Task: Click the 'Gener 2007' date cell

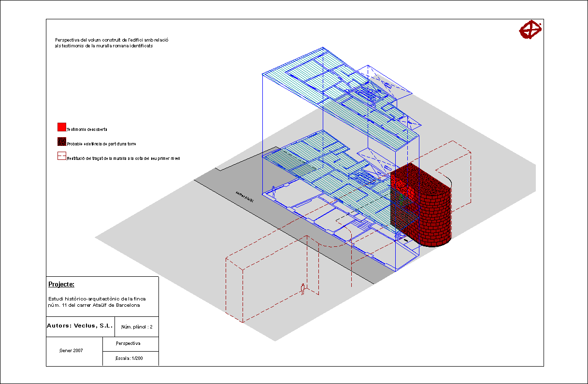Action: coord(71,351)
